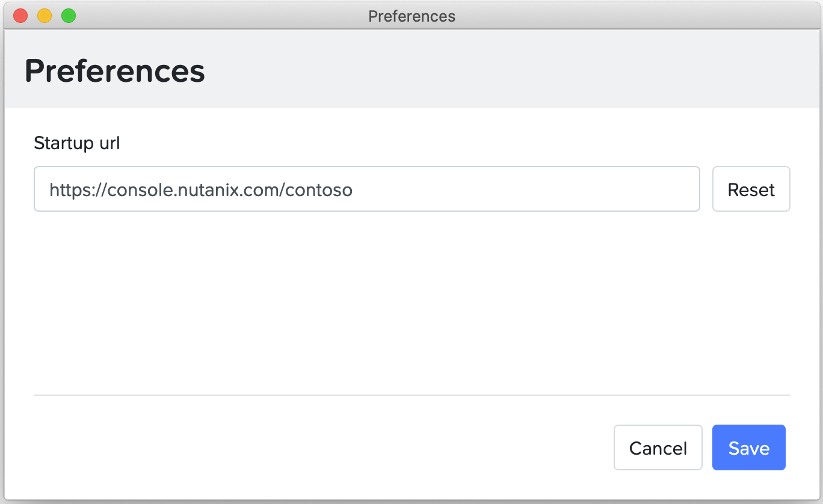Click the large Preferences heading

[114, 70]
